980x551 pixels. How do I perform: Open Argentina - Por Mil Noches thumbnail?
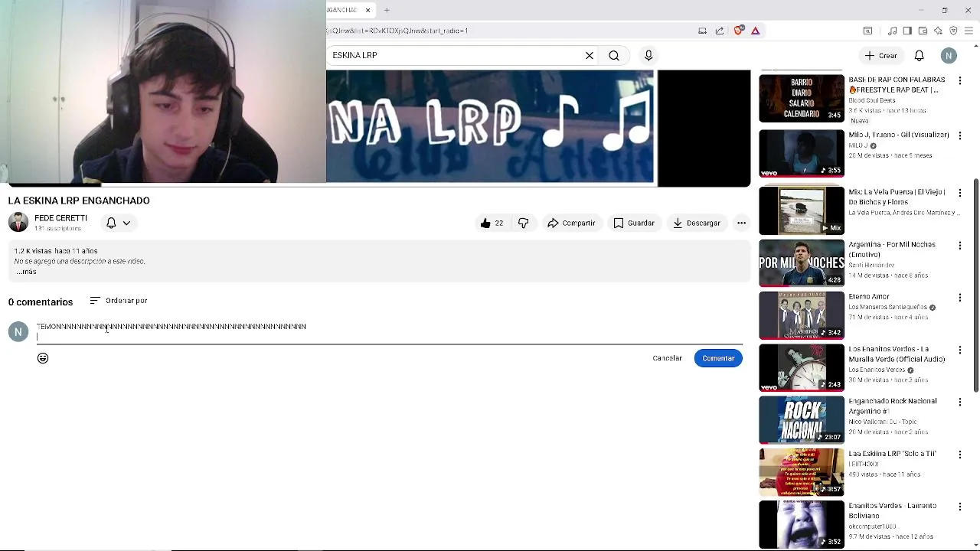[802, 262]
